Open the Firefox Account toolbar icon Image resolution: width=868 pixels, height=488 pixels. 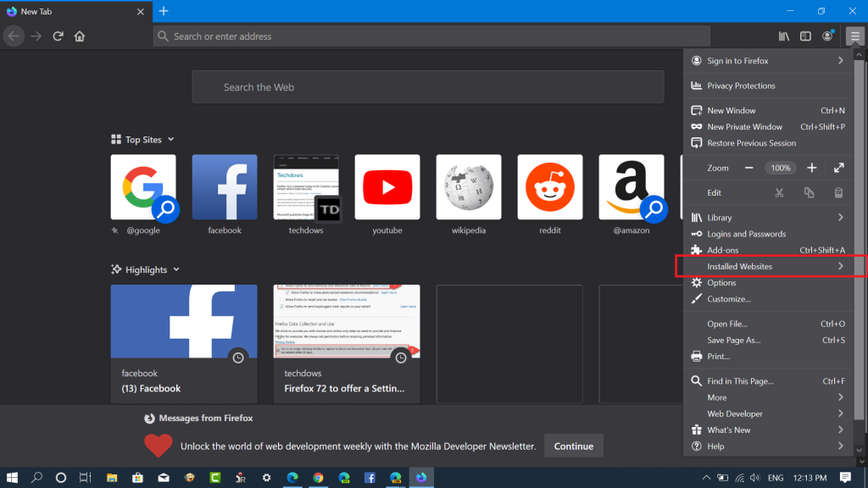[x=827, y=36]
